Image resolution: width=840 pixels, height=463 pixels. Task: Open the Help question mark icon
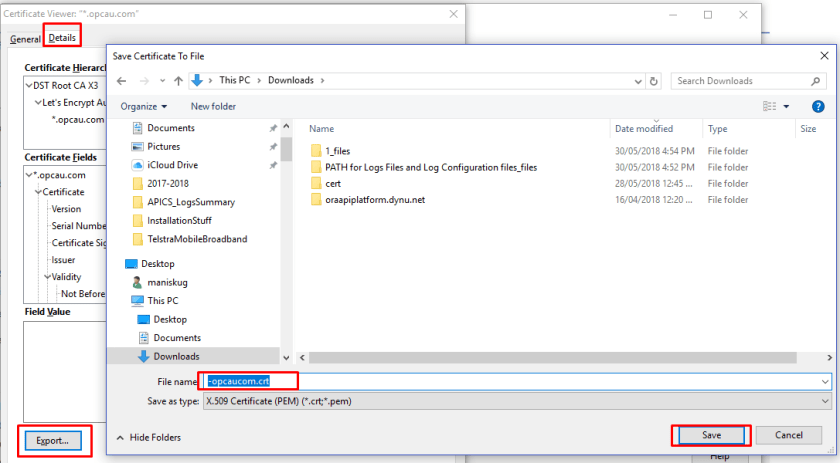818,106
